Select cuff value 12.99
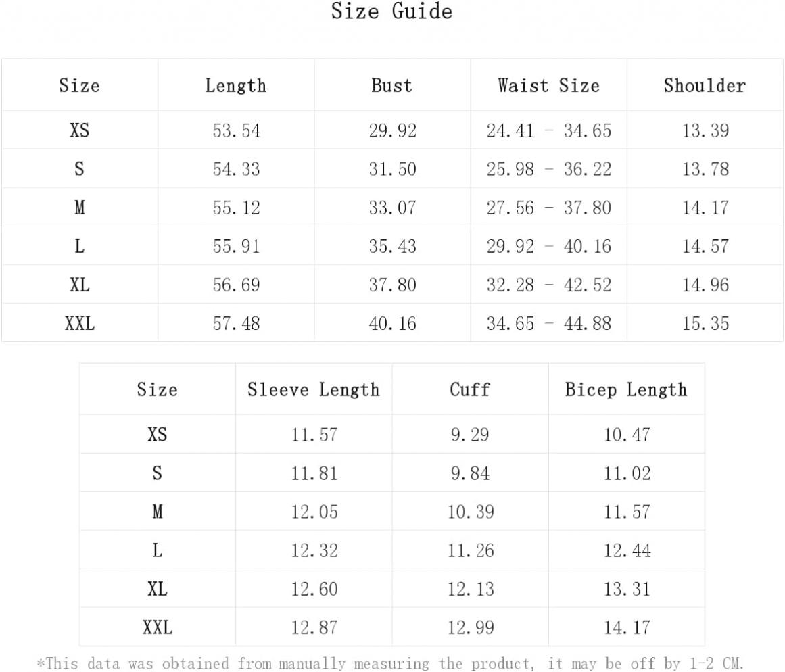Viewport: 785px width, 672px height. pyautogui.click(x=471, y=628)
